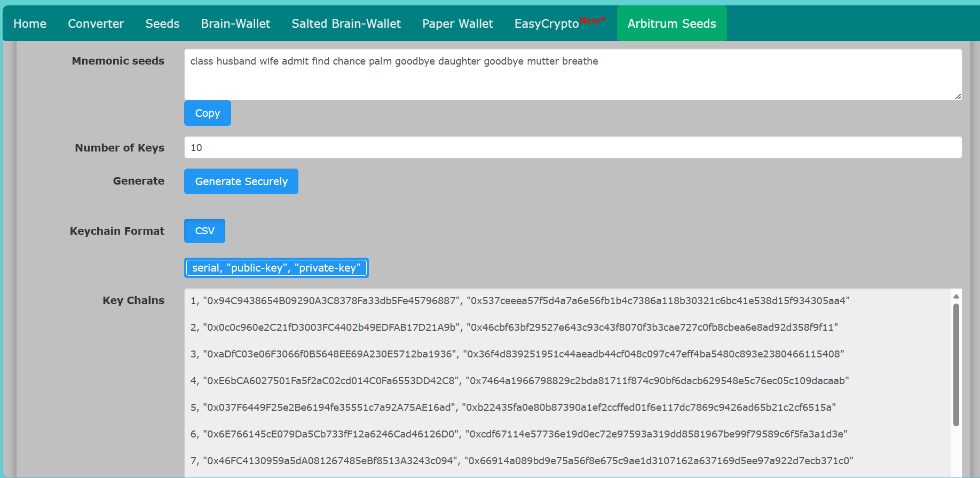
Task: Click the Copy button under mnemonic seeds
Action: (208, 113)
